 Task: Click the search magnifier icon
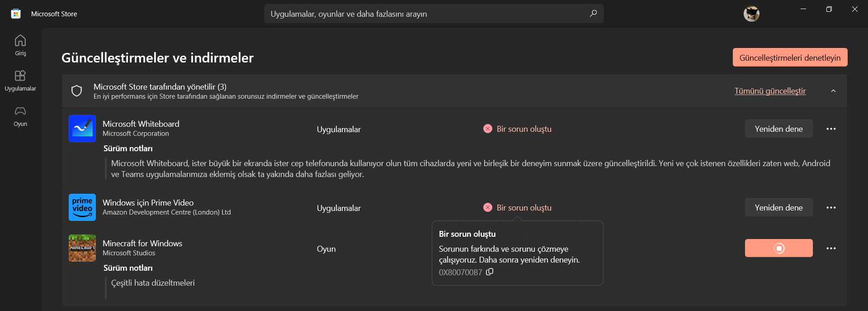click(x=593, y=14)
